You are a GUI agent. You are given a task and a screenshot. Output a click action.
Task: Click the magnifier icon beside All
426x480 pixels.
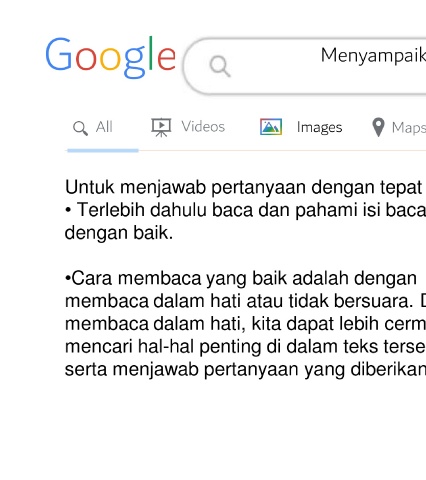(x=80, y=128)
